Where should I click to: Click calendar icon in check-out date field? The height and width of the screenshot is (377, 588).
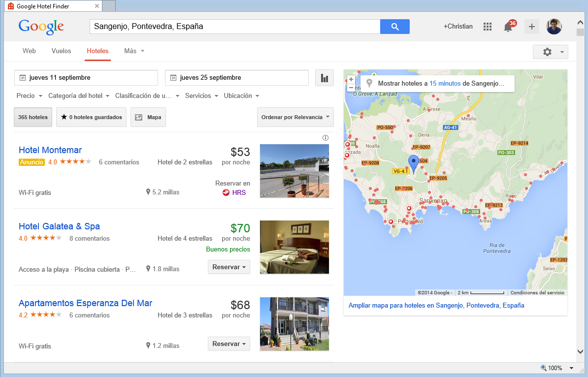click(x=173, y=78)
